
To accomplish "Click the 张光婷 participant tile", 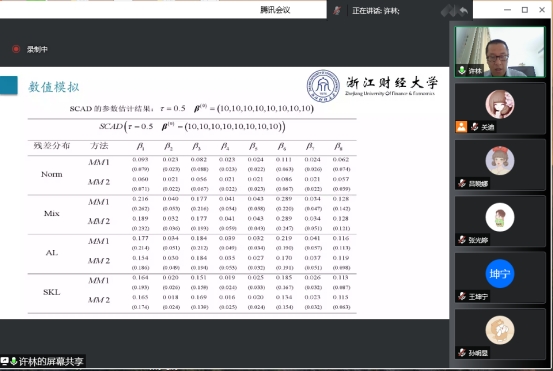I will [x=500, y=221].
